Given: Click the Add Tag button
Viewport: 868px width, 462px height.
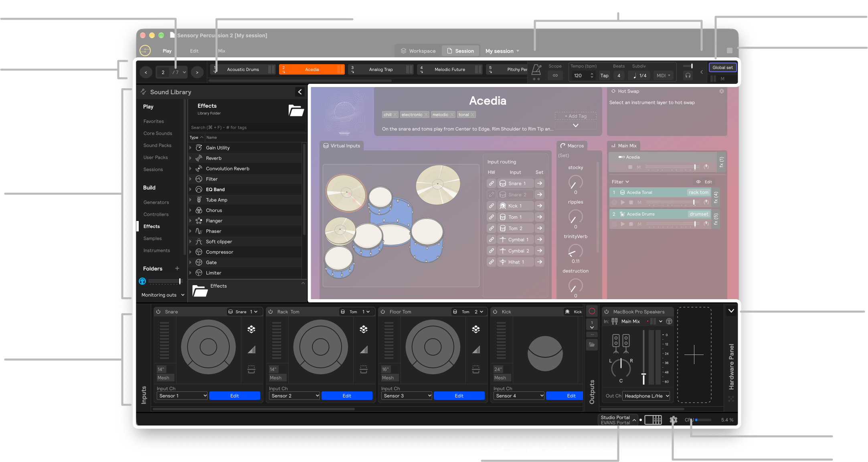Looking at the screenshot, I should pyautogui.click(x=575, y=116).
